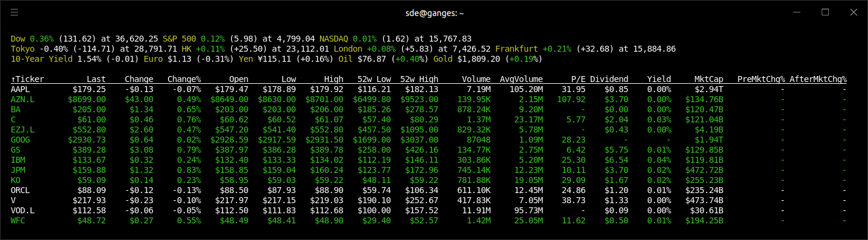Image resolution: width=868 pixels, height=240 pixels.
Task: Click GOOG last price $2930.73
Action: pos(87,140)
